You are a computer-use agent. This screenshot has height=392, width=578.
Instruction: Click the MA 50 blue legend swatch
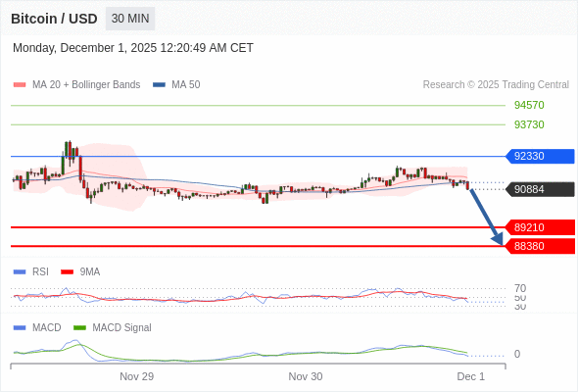pyautogui.click(x=160, y=85)
